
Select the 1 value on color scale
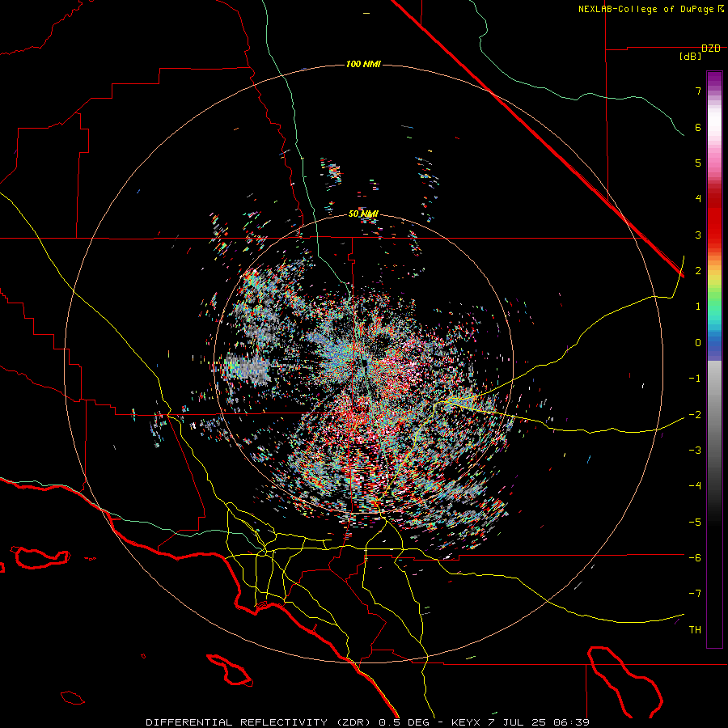698,307
